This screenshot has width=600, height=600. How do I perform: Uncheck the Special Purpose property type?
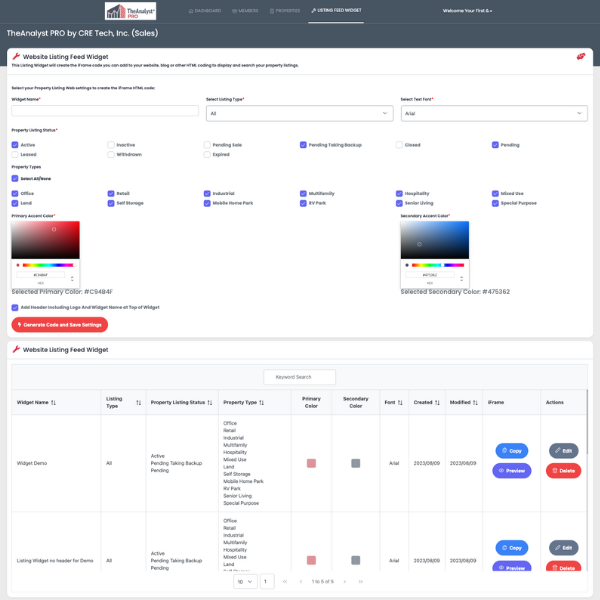pyautogui.click(x=495, y=203)
